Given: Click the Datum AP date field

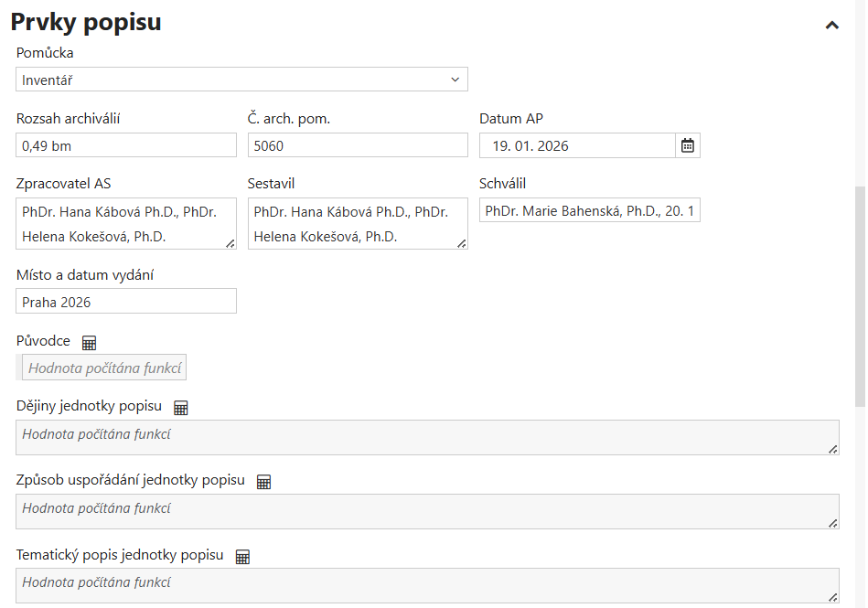Looking at the screenshot, I should pyautogui.click(x=577, y=145).
